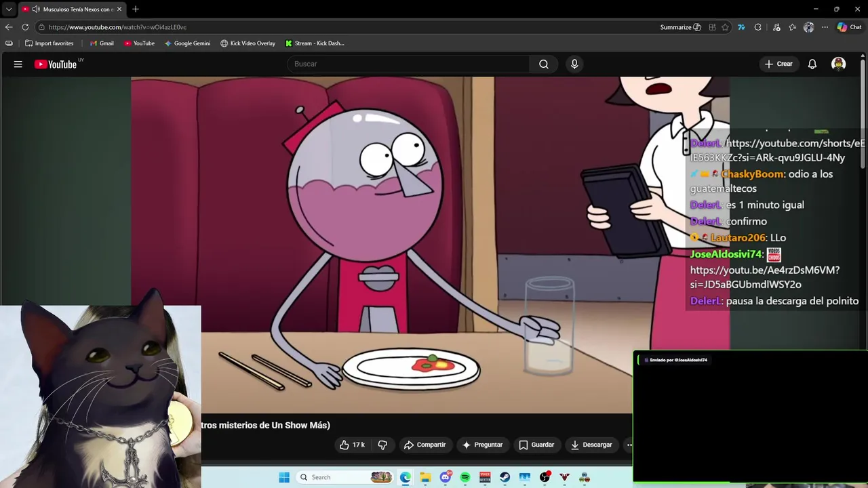Start voice search with the microphone
868x488 pixels.
click(x=574, y=64)
